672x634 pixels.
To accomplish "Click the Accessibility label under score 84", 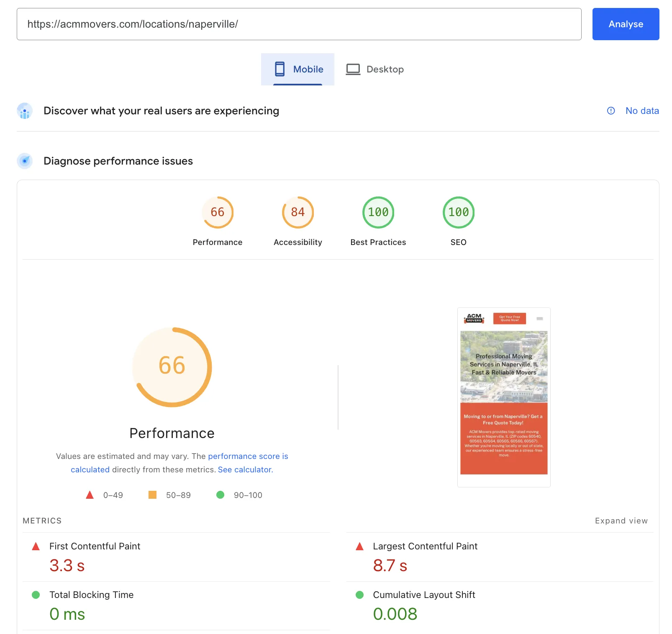I will tap(298, 242).
